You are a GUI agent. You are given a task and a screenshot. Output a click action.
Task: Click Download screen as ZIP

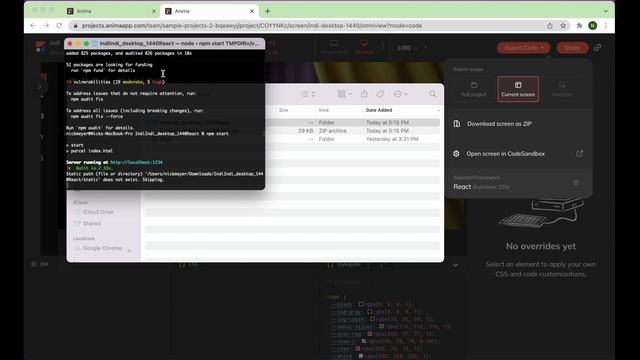pyautogui.click(x=499, y=124)
